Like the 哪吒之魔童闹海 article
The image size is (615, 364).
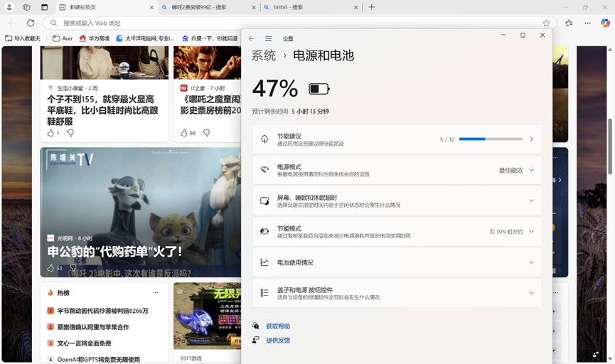(x=184, y=133)
